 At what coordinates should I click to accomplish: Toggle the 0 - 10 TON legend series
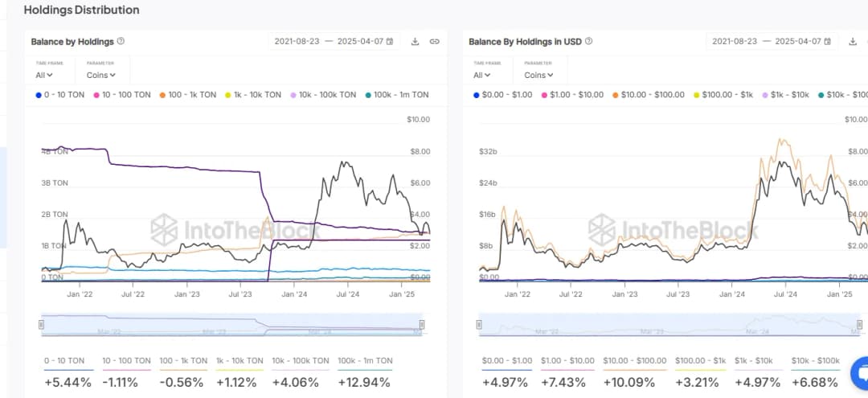pyautogui.click(x=60, y=95)
